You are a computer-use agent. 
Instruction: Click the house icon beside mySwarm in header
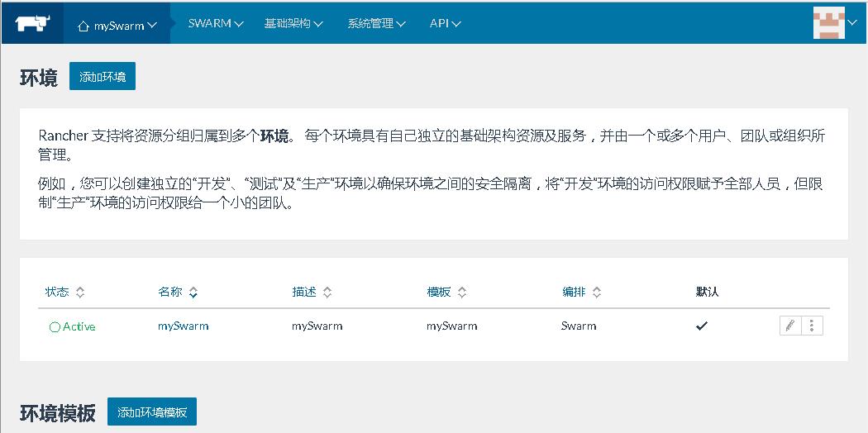point(83,26)
